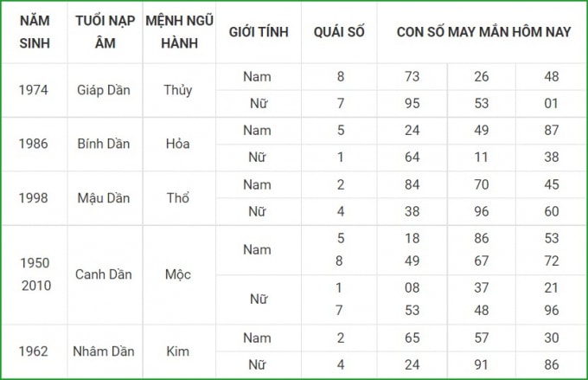Select the GIỚI TÍNH column header
The image size is (588, 380).
click(259, 32)
